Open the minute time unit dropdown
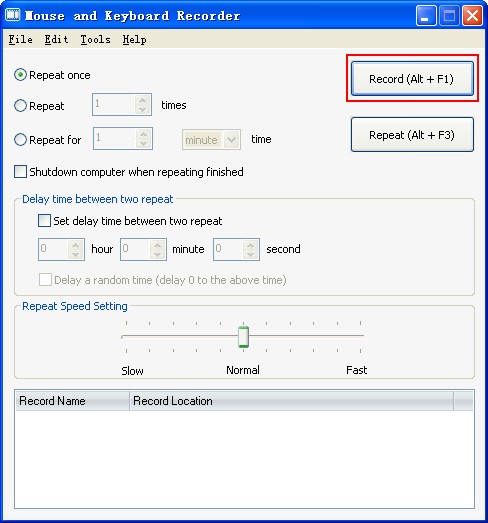 [211, 139]
